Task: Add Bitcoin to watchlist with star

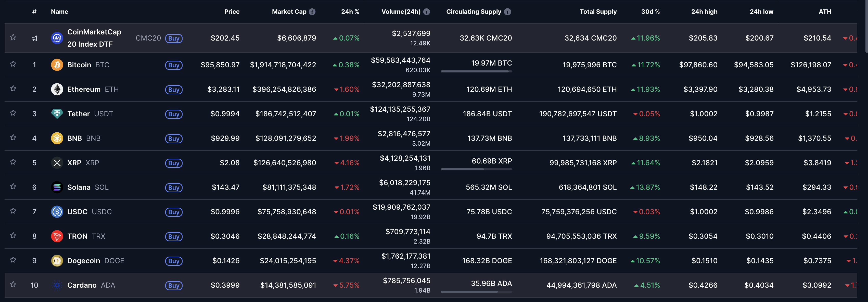Action: 13,64
